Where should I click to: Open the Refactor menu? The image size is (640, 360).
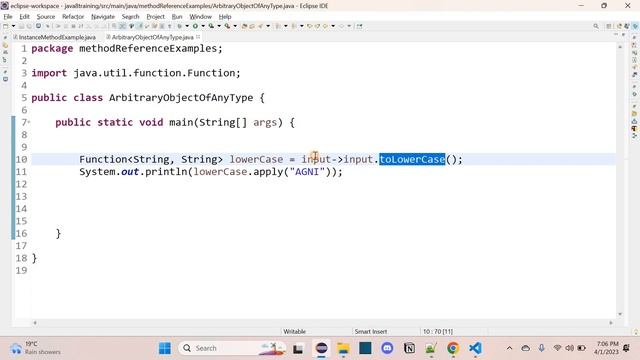73,17
